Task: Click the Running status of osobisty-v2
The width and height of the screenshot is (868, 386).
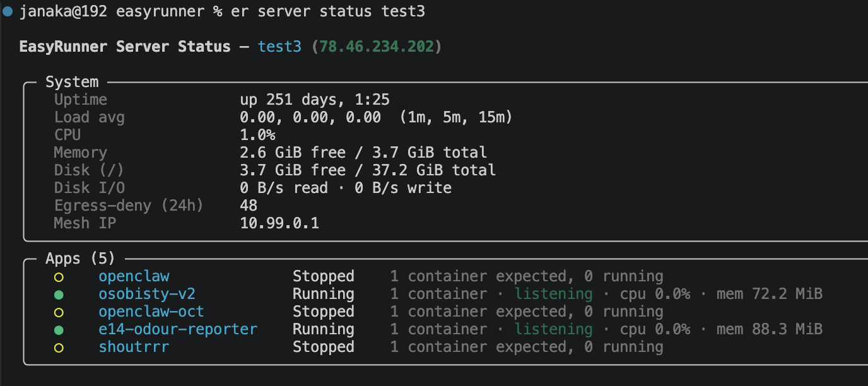Action: tap(324, 294)
